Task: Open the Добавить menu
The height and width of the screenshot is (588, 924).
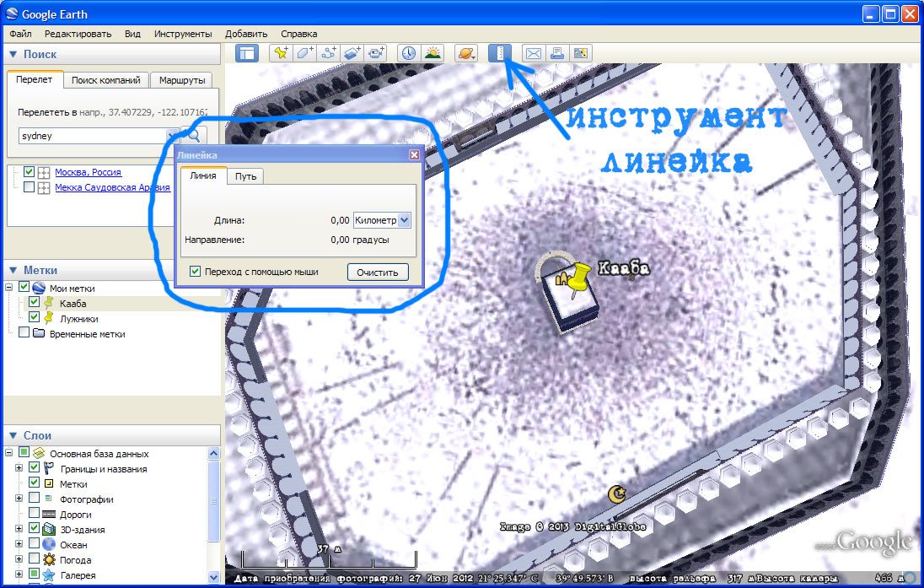Action: coord(245,34)
